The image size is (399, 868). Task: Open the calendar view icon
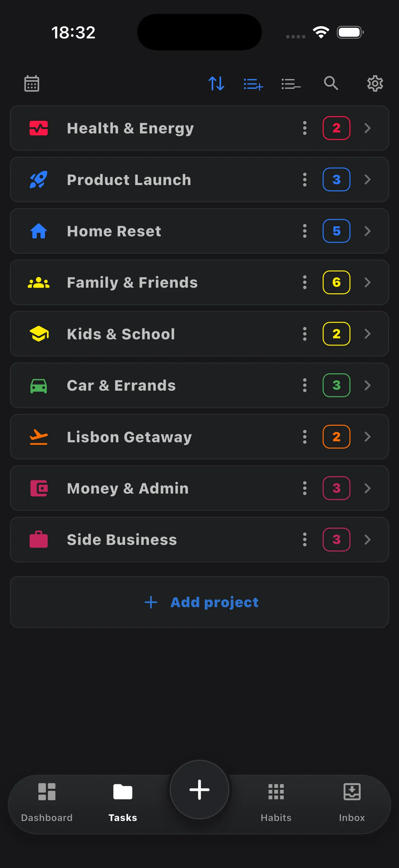tap(32, 83)
